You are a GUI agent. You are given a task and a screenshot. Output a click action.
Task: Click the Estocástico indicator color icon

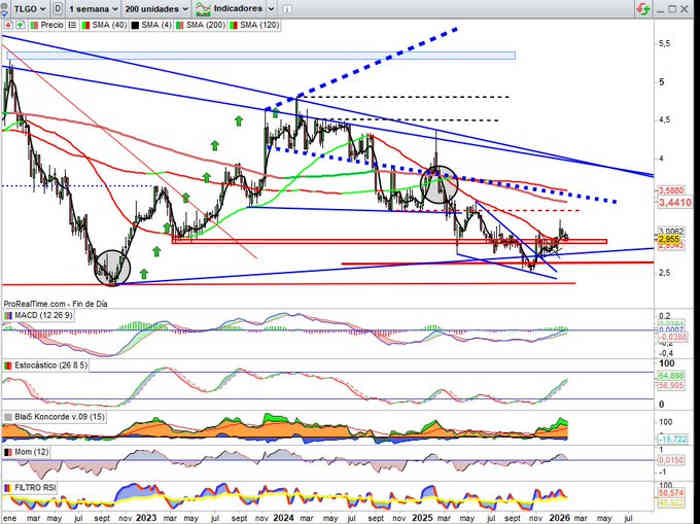tap(7, 366)
